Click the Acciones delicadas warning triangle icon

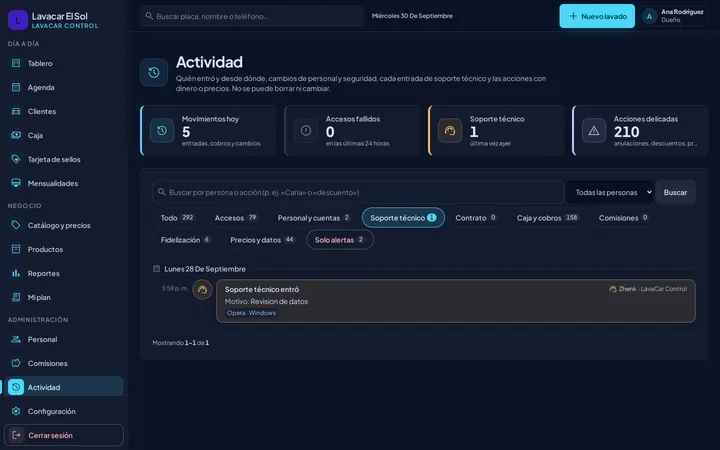[x=594, y=131]
